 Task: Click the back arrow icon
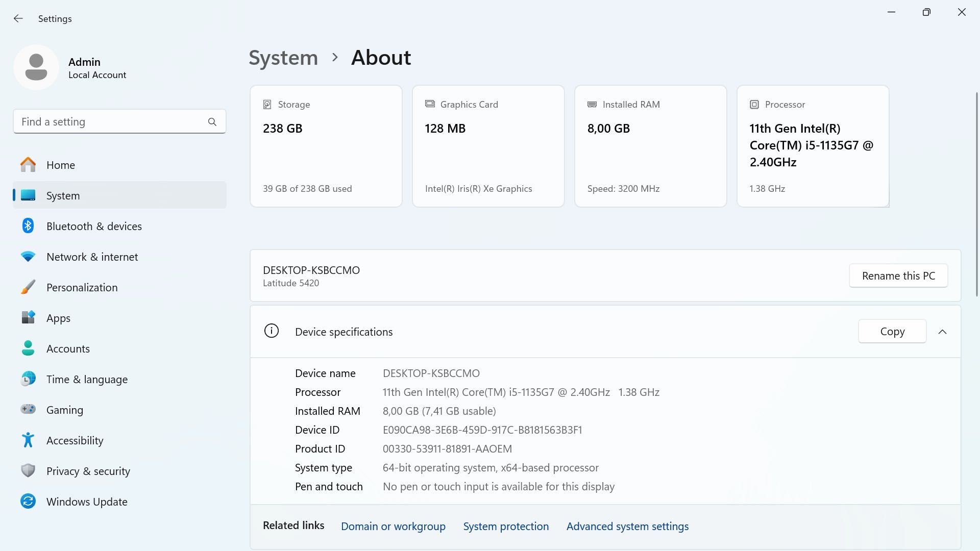pyautogui.click(x=18, y=18)
